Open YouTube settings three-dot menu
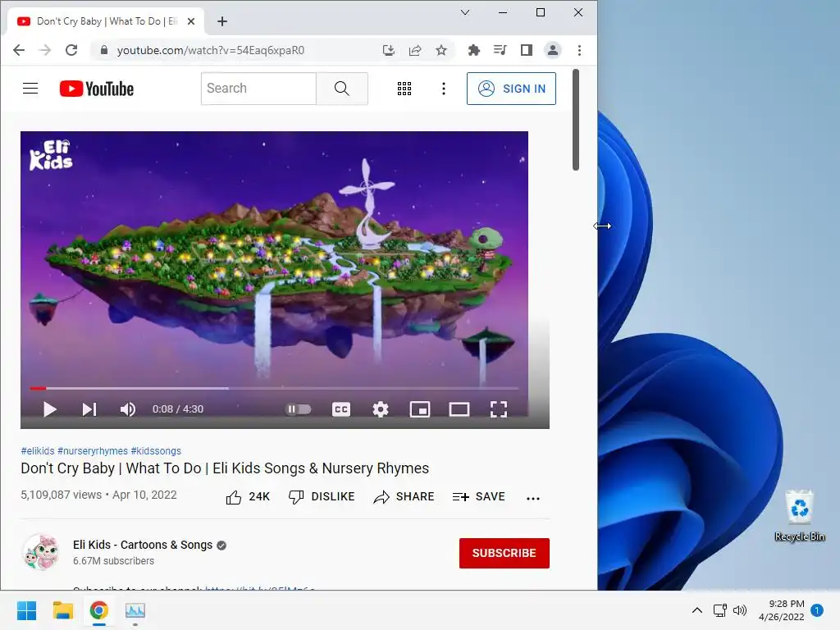The height and width of the screenshot is (630, 840). (x=444, y=89)
